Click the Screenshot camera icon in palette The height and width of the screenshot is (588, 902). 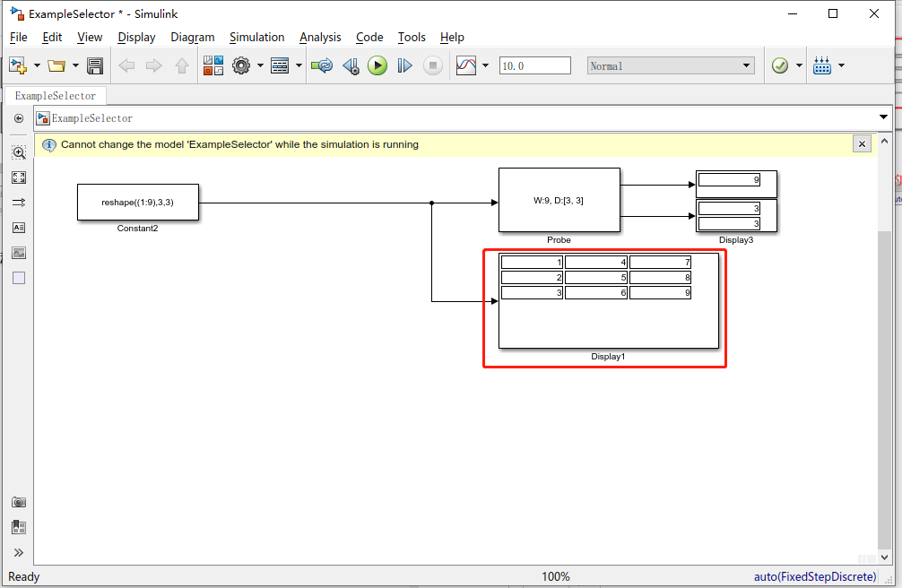tap(19, 502)
